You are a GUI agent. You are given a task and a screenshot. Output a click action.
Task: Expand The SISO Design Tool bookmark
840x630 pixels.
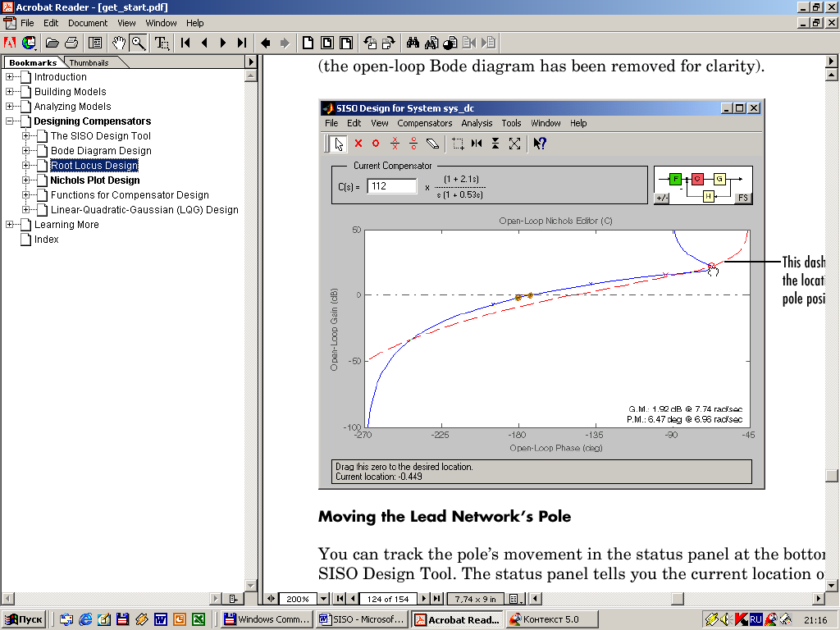point(25,136)
